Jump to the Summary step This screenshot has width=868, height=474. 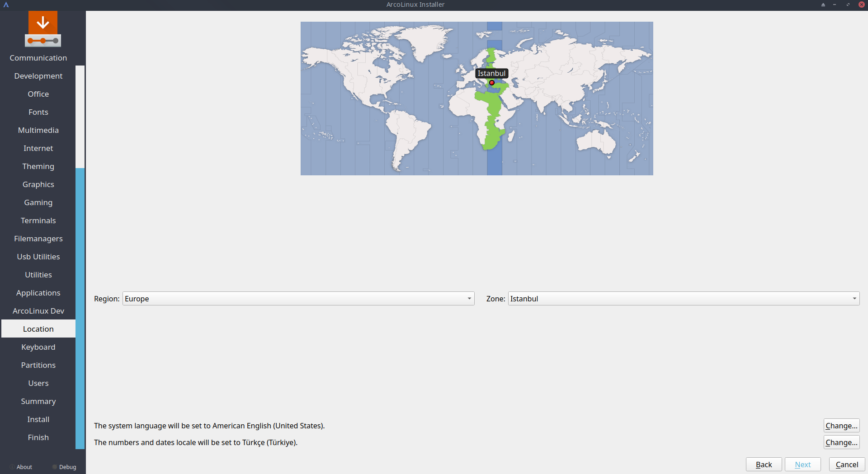coord(38,401)
